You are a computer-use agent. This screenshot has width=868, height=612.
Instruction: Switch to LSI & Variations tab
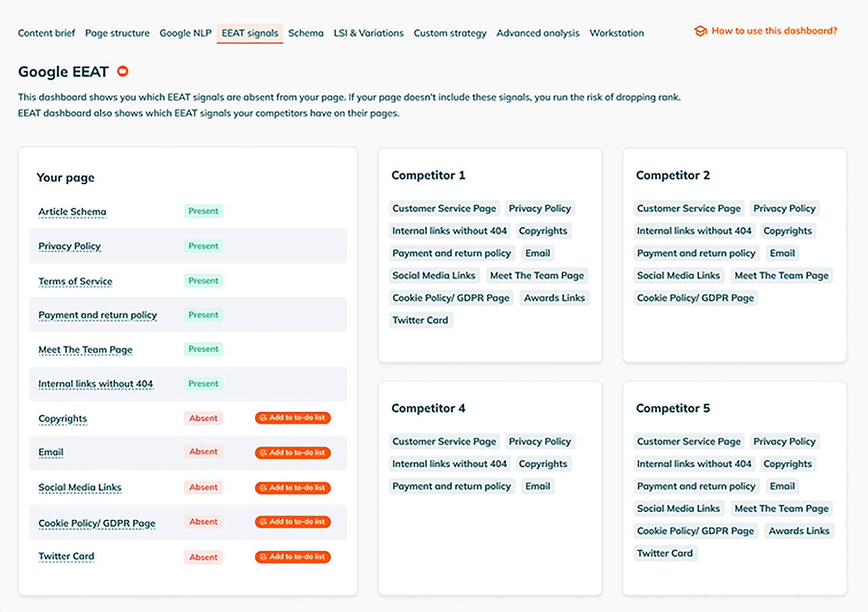coord(369,33)
